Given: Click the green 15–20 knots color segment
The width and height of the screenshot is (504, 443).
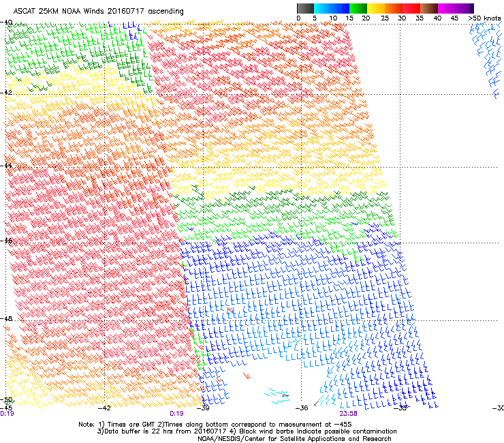Looking at the screenshot, I should [358, 8].
